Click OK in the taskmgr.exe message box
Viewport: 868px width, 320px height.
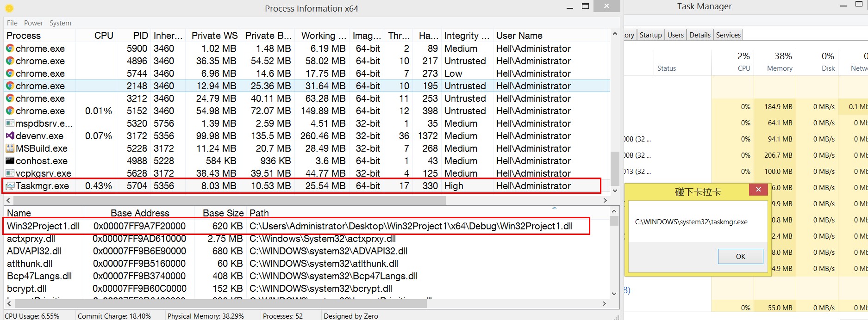click(740, 256)
